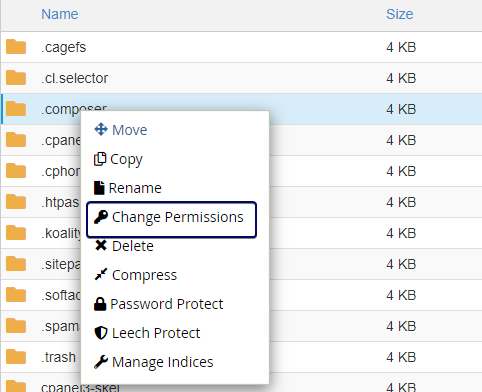Click the key icon for permissions

coord(101,217)
